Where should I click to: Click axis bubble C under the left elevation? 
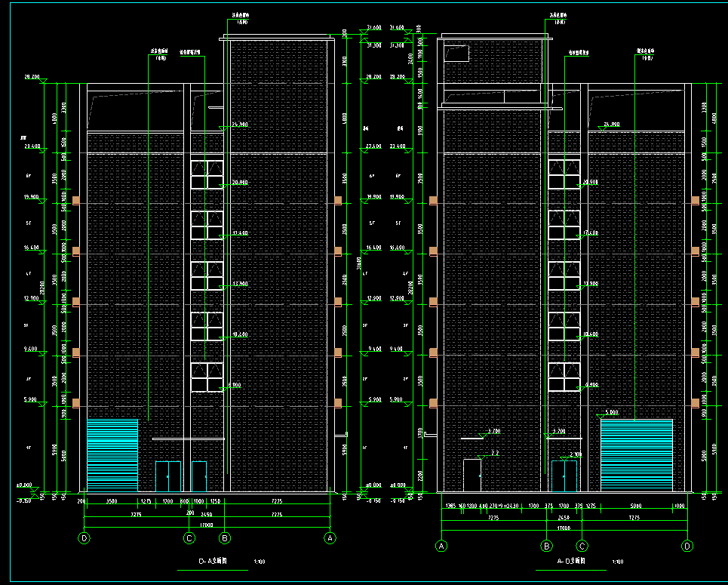(190, 538)
